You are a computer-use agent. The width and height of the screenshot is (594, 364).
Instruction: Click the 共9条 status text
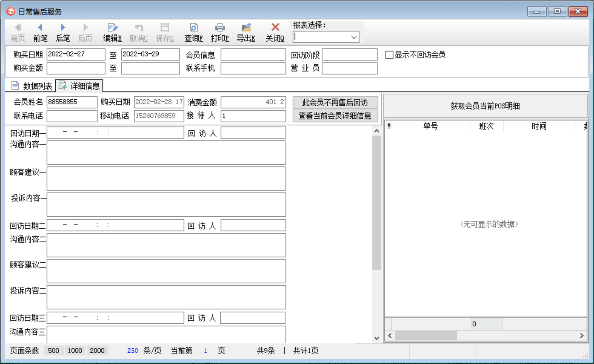coord(266,351)
